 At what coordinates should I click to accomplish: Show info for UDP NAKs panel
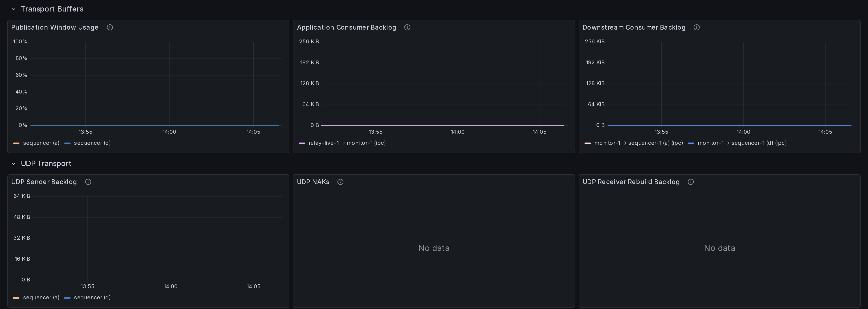(340, 182)
